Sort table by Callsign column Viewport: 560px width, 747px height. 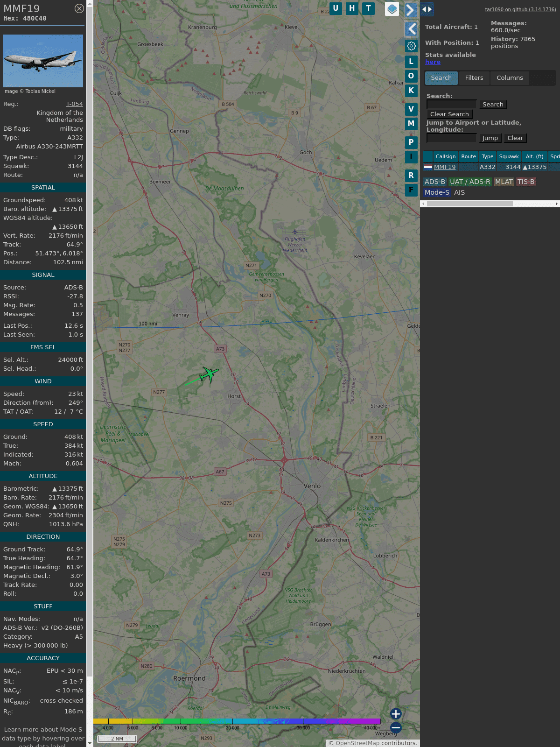point(446,157)
